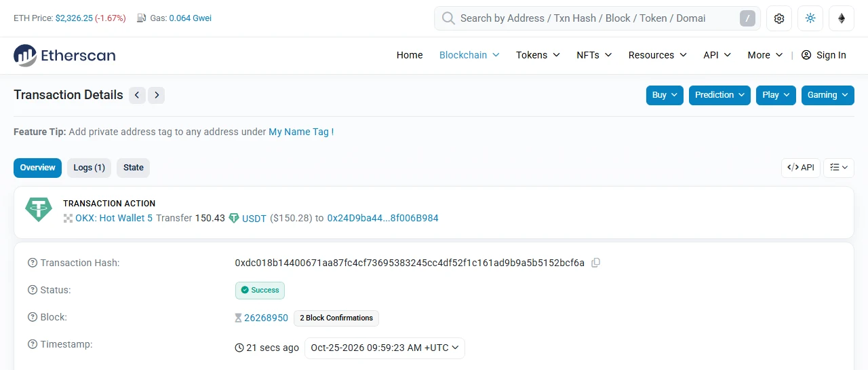Click help icon beside Timestamp
This screenshot has width=868, height=370.
(33, 344)
